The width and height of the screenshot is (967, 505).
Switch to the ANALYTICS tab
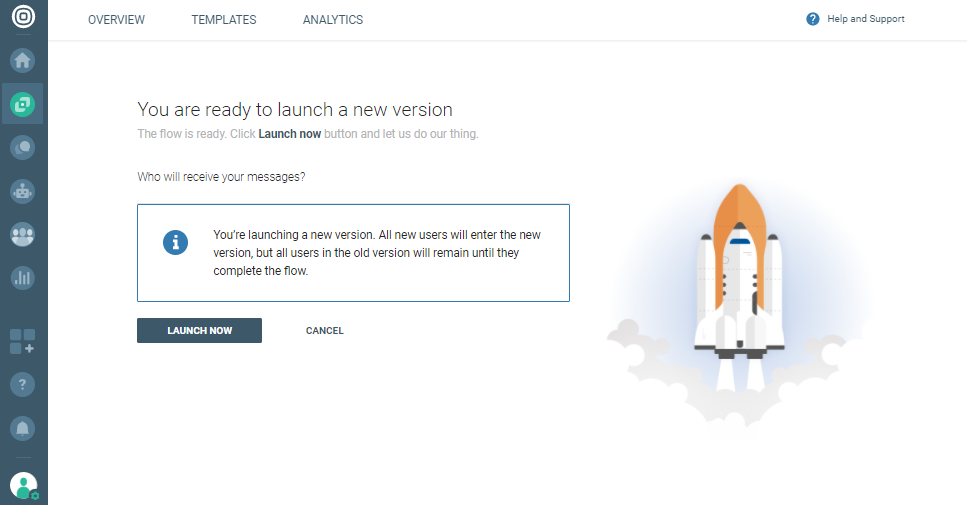pyautogui.click(x=333, y=20)
